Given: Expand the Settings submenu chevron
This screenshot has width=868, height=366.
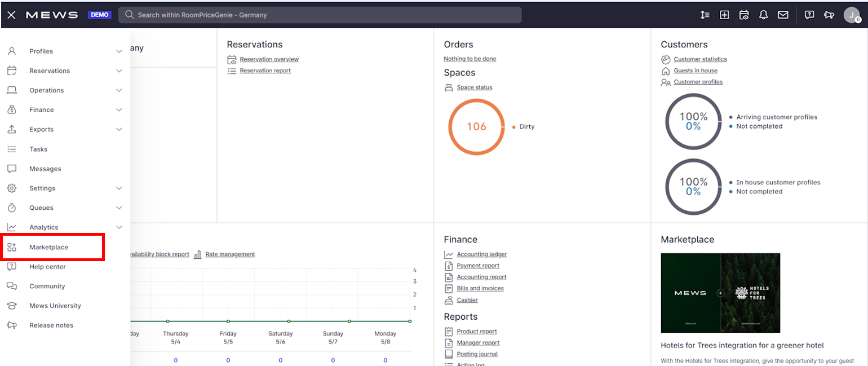Looking at the screenshot, I should click(119, 188).
